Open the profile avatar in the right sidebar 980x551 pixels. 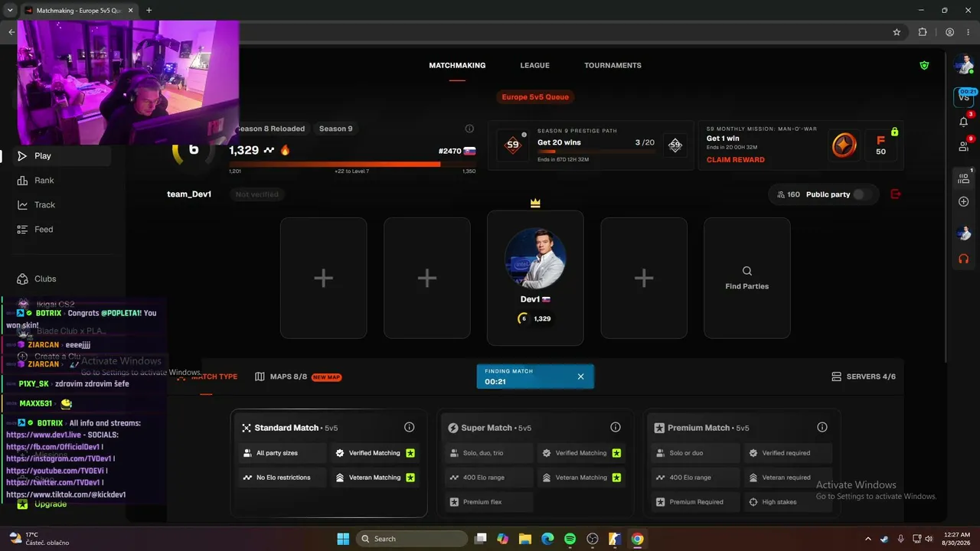(x=963, y=65)
